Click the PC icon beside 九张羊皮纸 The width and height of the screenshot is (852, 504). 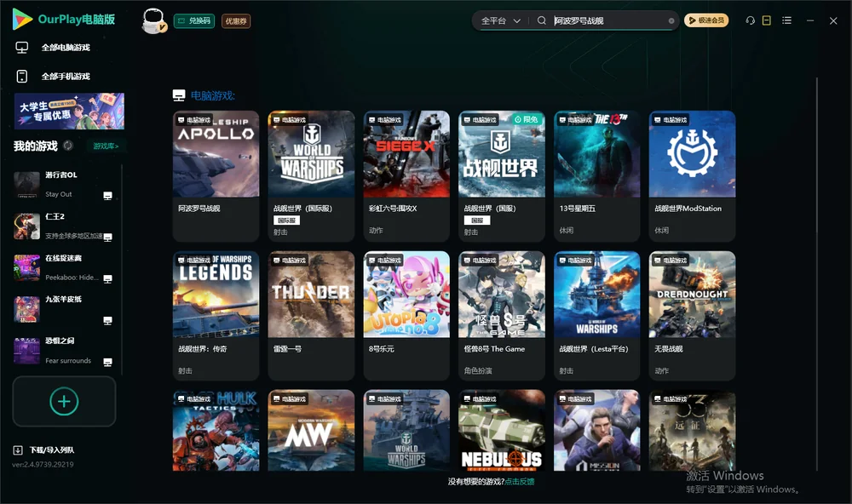coord(107,320)
